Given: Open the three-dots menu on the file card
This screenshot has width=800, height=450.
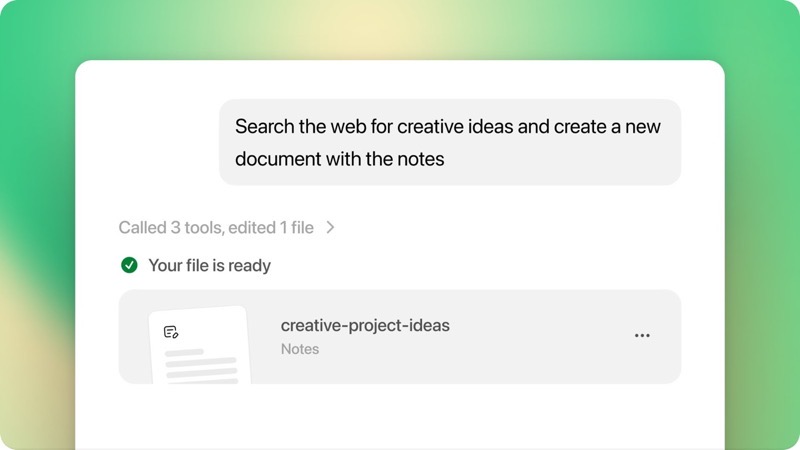Looking at the screenshot, I should (x=642, y=336).
